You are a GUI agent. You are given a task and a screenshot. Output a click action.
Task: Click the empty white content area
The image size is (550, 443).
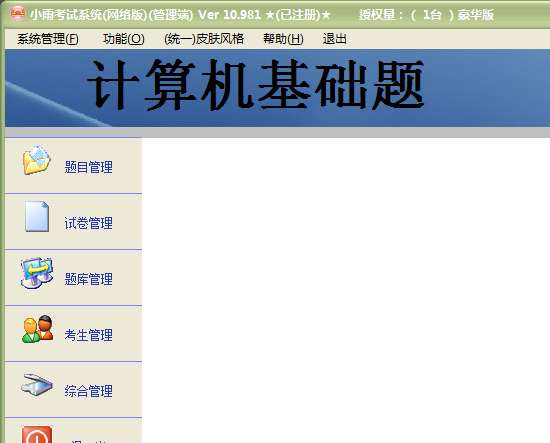346,290
